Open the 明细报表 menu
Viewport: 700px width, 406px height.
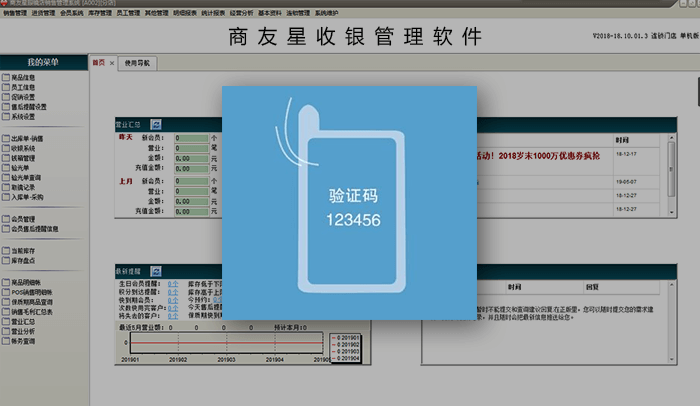[x=185, y=13]
